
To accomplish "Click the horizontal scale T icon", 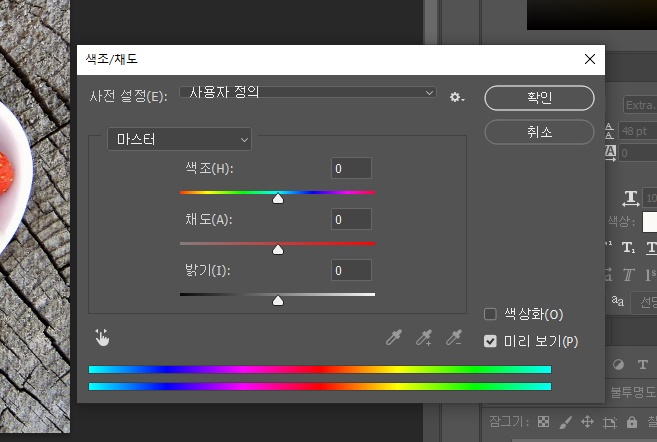I will point(631,198).
